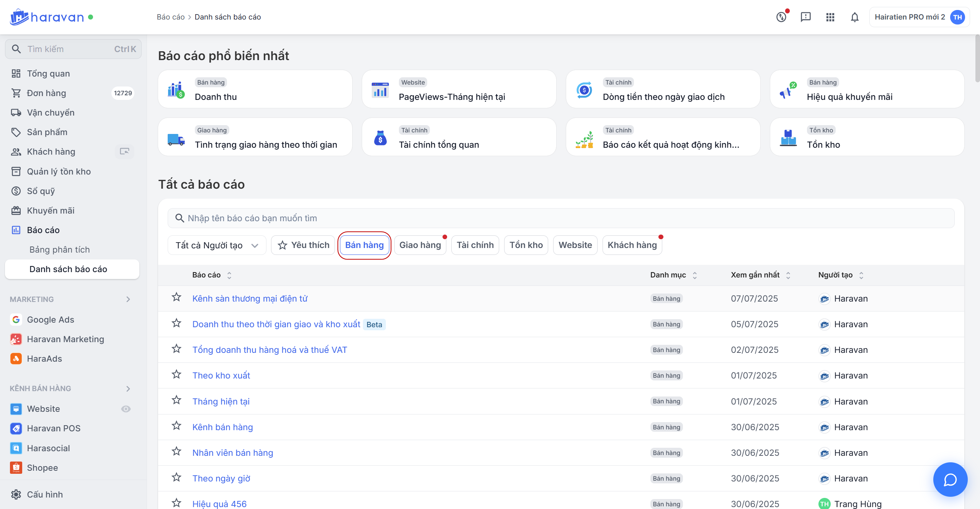Toggle Website channel eye visibility icon

click(x=126, y=409)
